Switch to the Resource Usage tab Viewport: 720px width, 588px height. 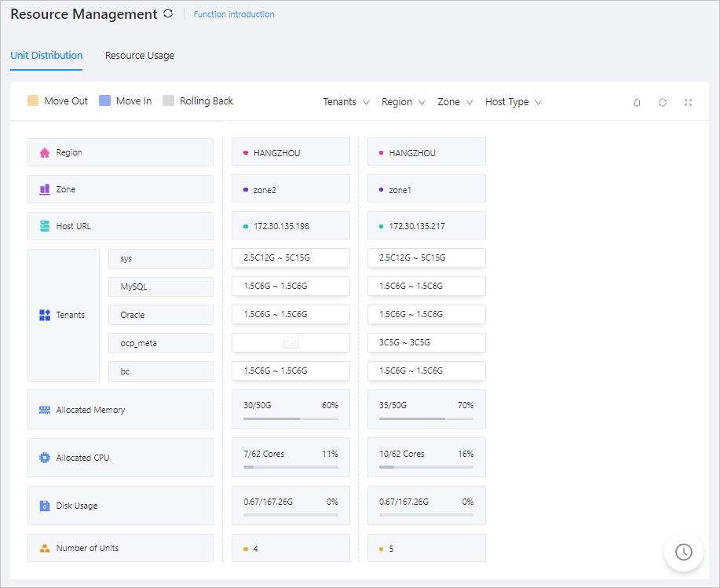(x=140, y=56)
